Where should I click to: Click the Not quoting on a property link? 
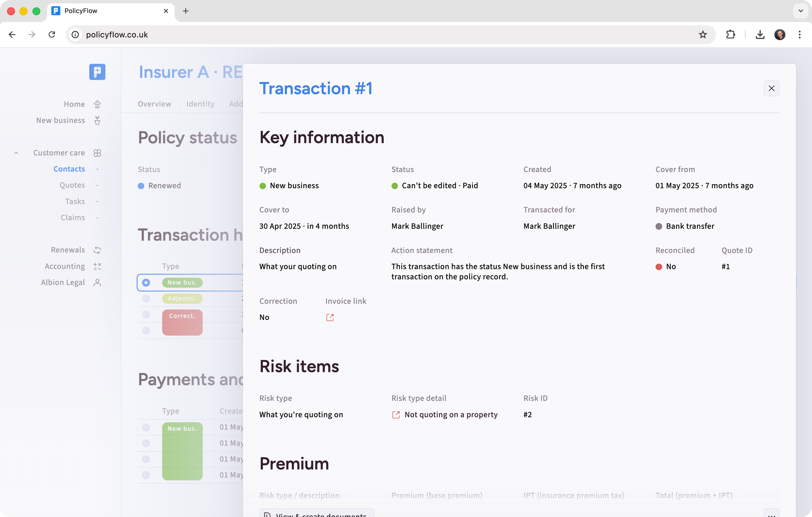(451, 414)
